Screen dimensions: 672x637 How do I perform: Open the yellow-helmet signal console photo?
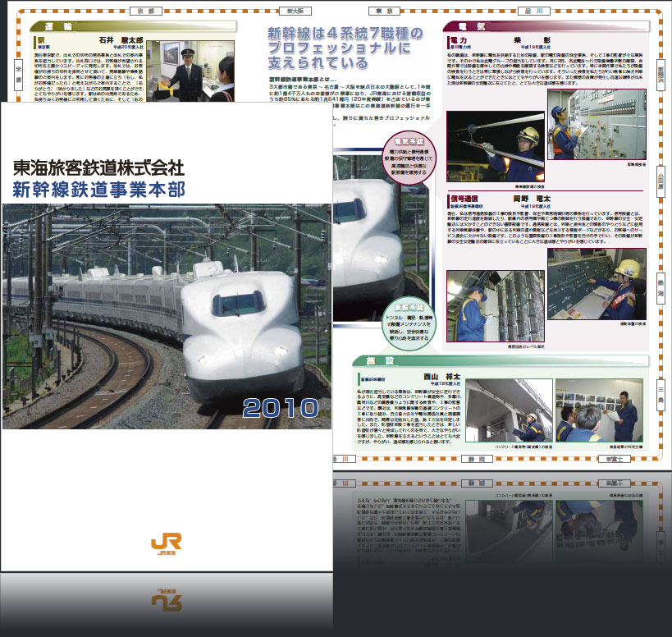coord(597,284)
